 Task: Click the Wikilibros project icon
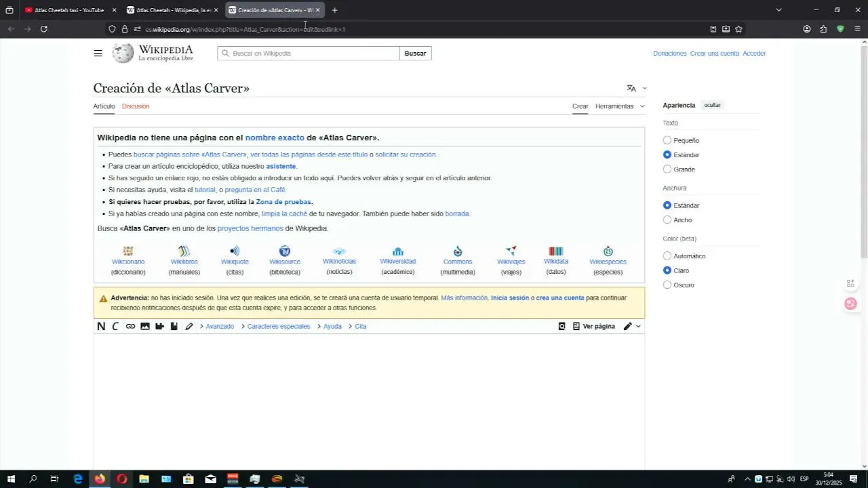(184, 251)
